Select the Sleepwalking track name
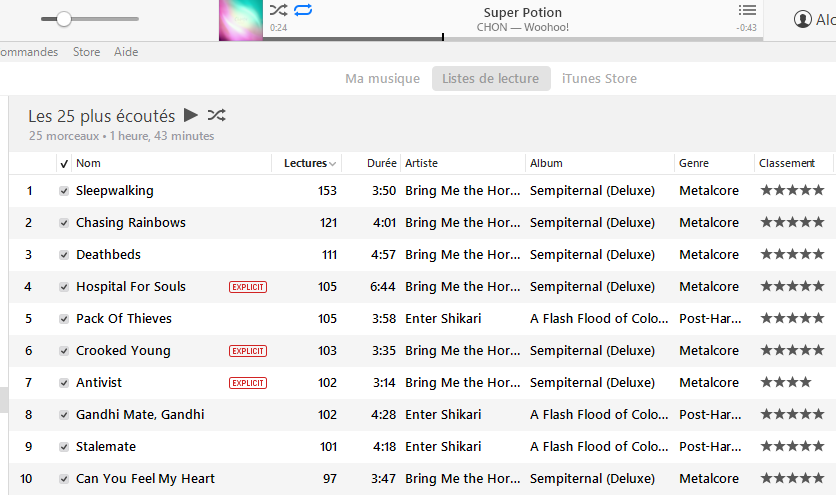This screenshot has width=836, height=495. (x=115, y=191)
